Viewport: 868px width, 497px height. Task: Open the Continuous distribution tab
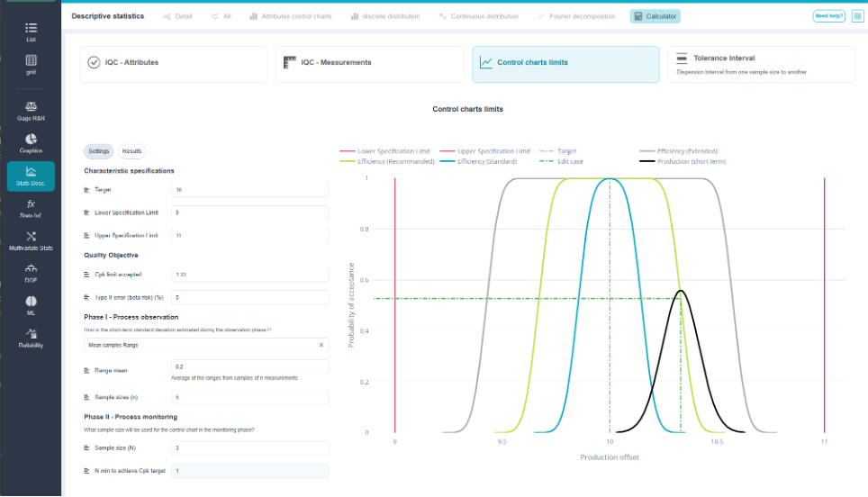point(479,16)
